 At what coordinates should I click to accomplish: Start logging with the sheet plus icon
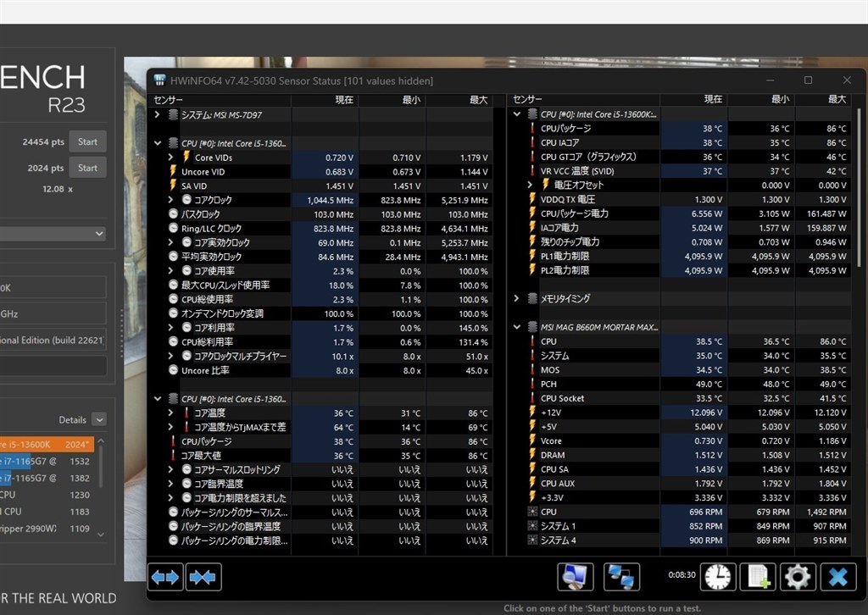pos(758,577)
